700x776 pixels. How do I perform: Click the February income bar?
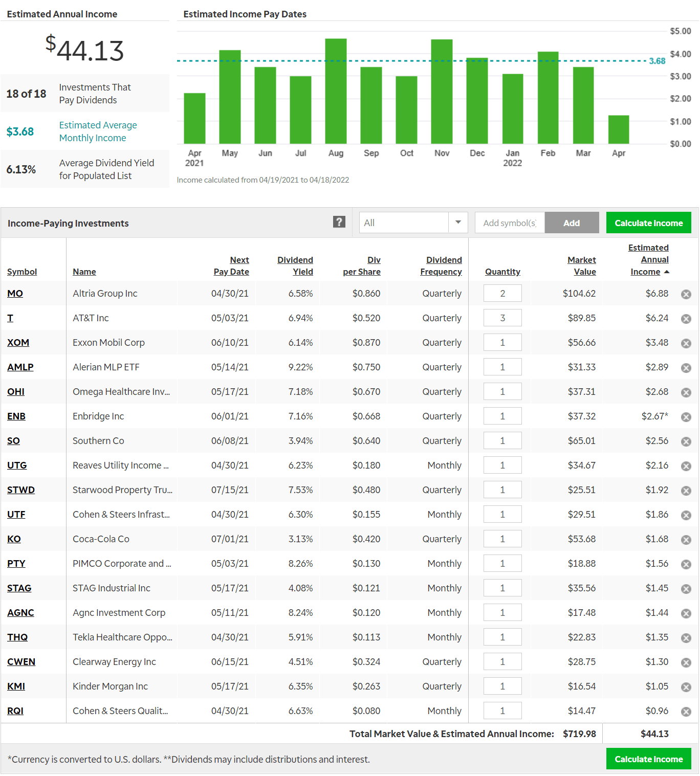coord(548,98)
